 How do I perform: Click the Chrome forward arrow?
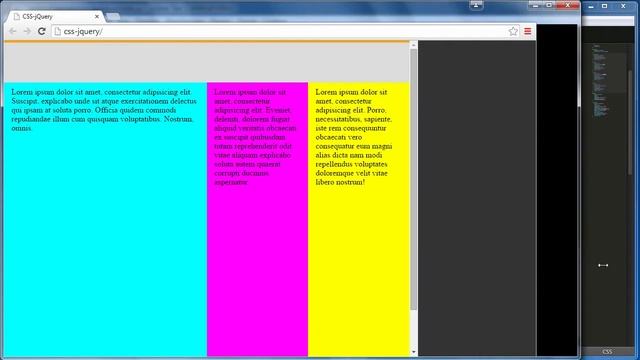click(27, 31)
